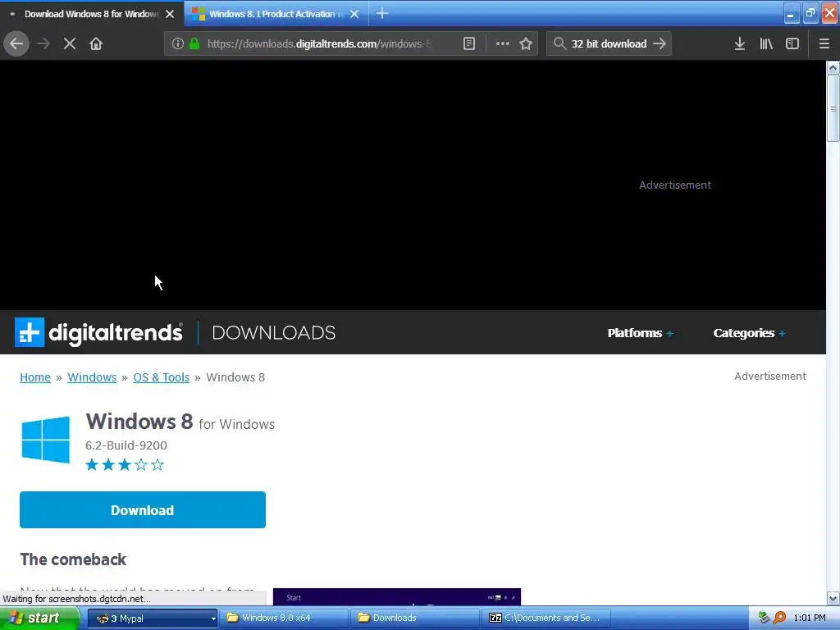Click The comeback heading
This screenshot has height=630, width=840.
73,559
